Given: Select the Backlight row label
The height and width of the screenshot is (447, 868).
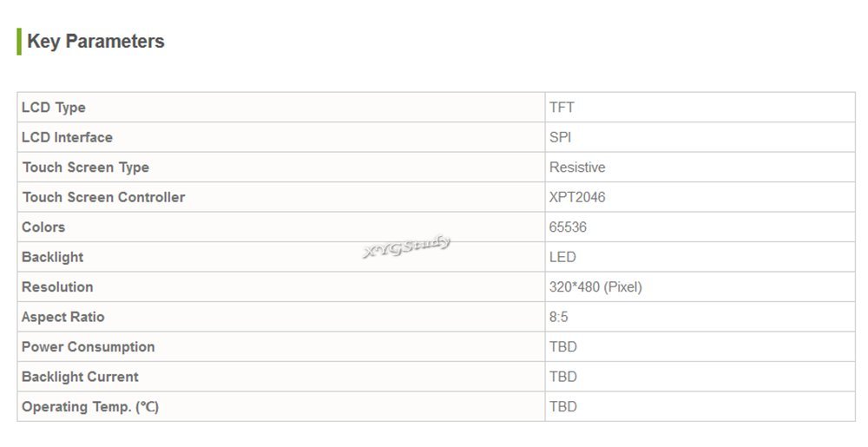Looking at the screenshot, I should tap(53, 257).
